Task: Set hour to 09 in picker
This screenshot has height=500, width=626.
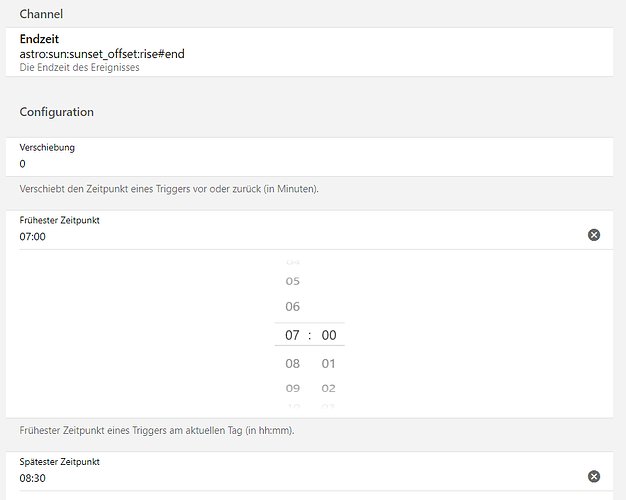Action: pyautogui.click(x=293, y=388)
